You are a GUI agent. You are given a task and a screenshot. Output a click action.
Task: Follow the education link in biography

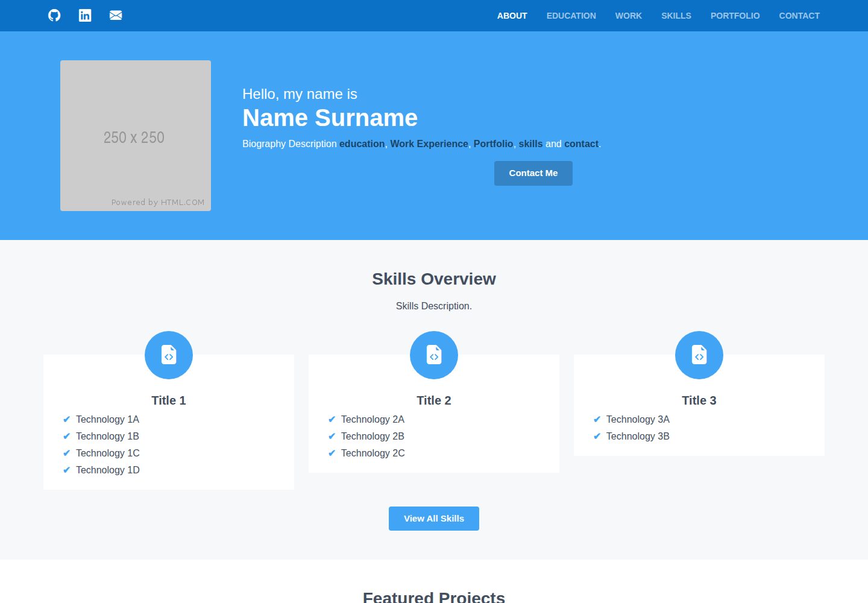362,144
